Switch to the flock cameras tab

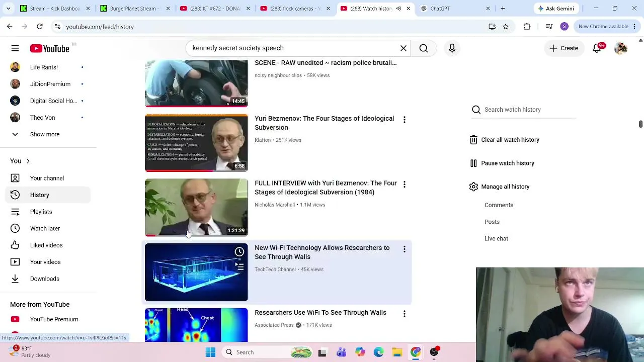click(x=295, y=9)
